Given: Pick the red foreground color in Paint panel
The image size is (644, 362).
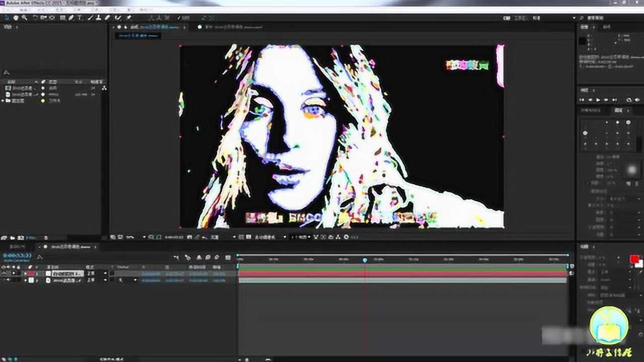Looking at the screenshot, I should pyautogui.click(x=634, y=259).
